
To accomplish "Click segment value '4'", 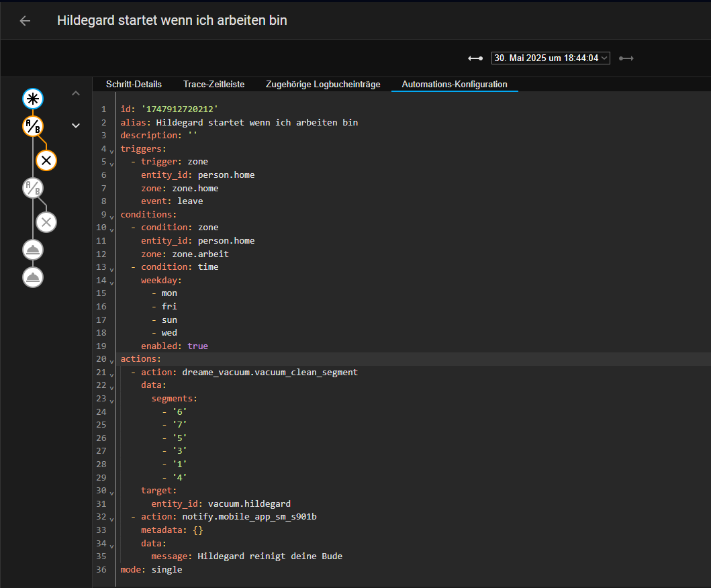I will pyautogui.click(x=179, y=477).
